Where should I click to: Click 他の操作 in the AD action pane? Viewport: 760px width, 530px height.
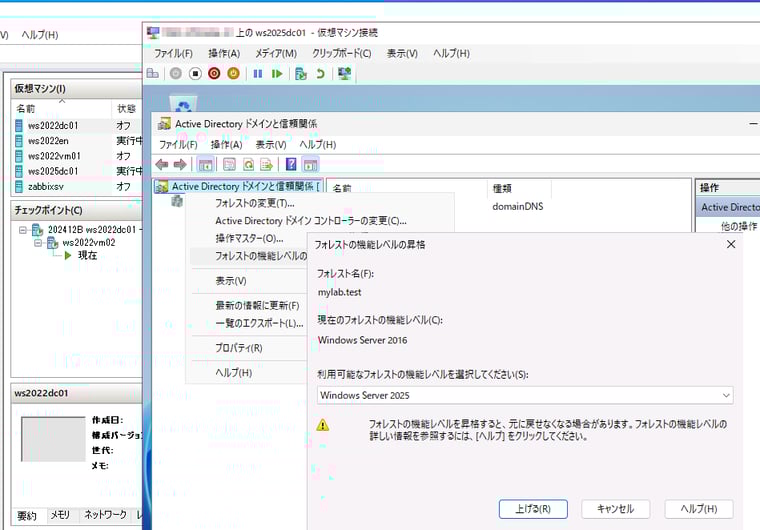739,226
